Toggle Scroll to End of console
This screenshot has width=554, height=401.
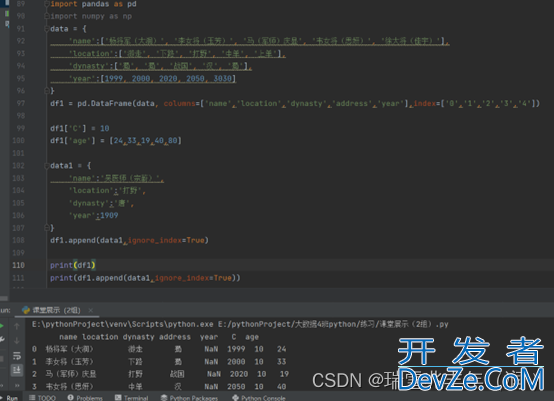click(17, 370)
